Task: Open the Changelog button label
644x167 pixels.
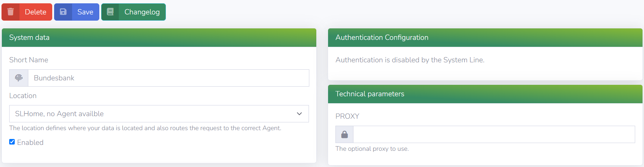Action: click(142, 12)
